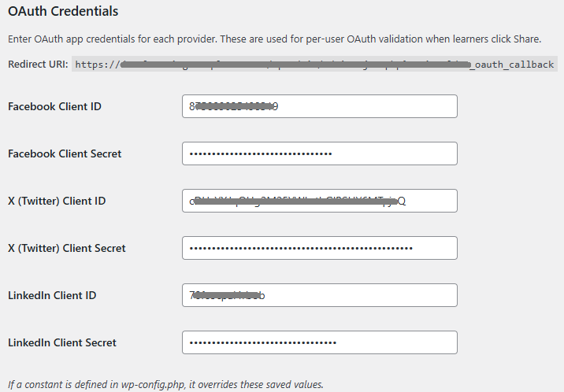Focus the Facebook Client Secret password field
The height and width of the screenshot is (392, 564).
click(319, 153)
